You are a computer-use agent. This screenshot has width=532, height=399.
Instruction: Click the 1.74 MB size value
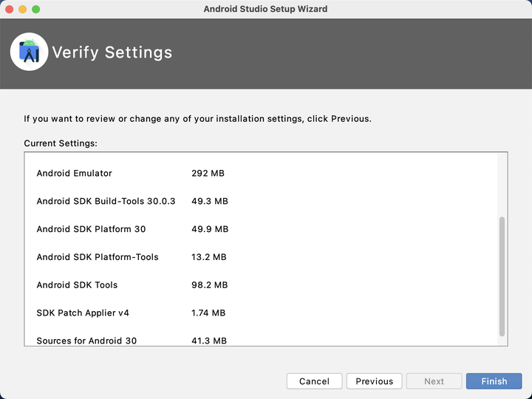point(208,313)
